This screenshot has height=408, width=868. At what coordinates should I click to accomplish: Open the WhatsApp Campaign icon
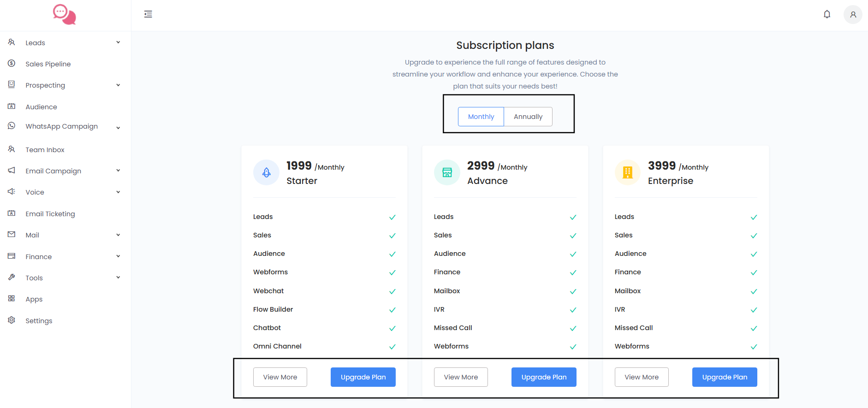12,126
